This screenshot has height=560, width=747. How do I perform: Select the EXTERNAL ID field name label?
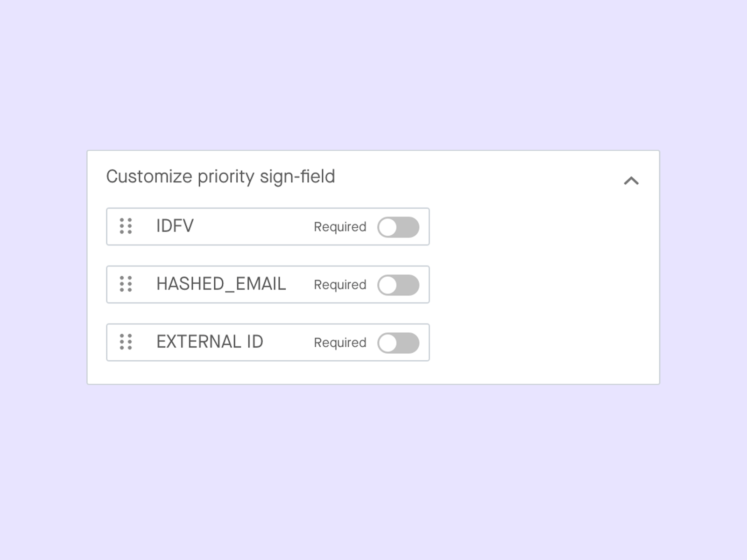coord(210,342)
